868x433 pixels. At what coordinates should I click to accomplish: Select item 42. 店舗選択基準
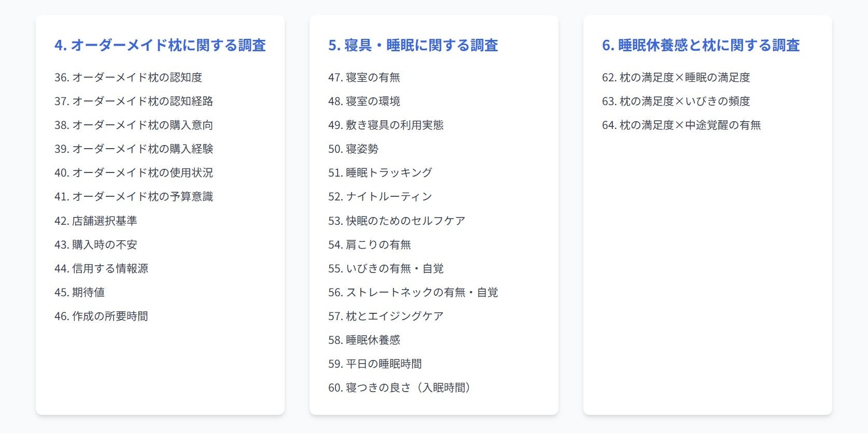coord(96,221)
